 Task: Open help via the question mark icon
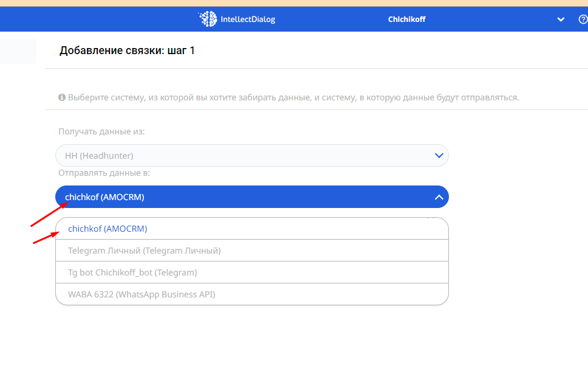coord(583,19)
